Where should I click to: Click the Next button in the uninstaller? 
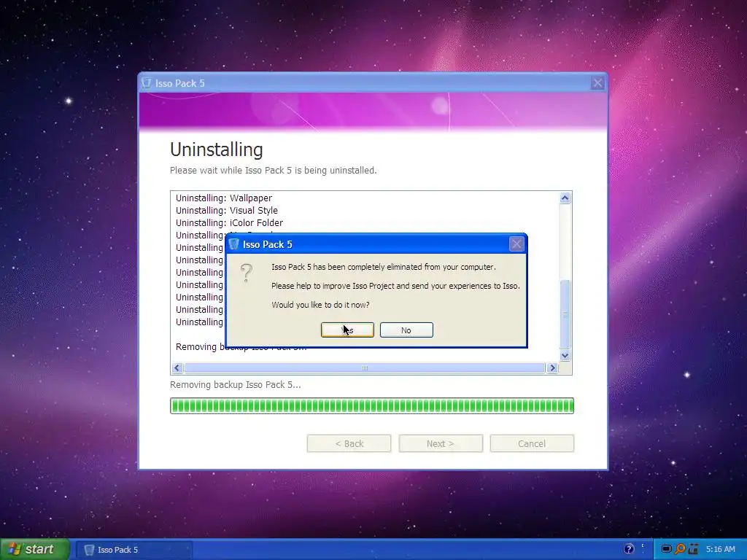click(441, 443)
